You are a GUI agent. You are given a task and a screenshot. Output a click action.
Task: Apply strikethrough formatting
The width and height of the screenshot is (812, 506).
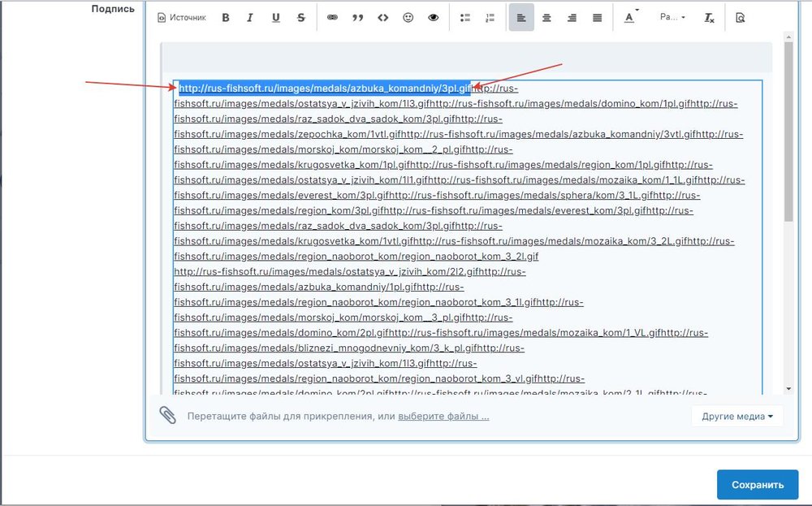pyautogui.click(x=301, y=17)
